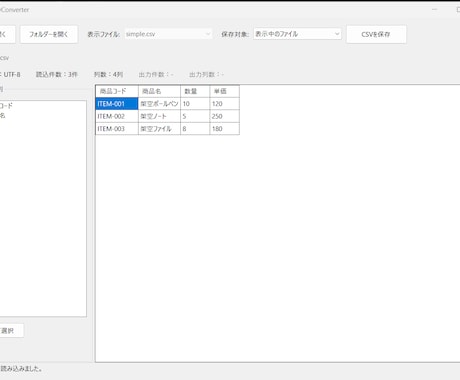Click the 架空ノート cell
The width and height of the screenshot is (460, 380).
click(159, 116)
